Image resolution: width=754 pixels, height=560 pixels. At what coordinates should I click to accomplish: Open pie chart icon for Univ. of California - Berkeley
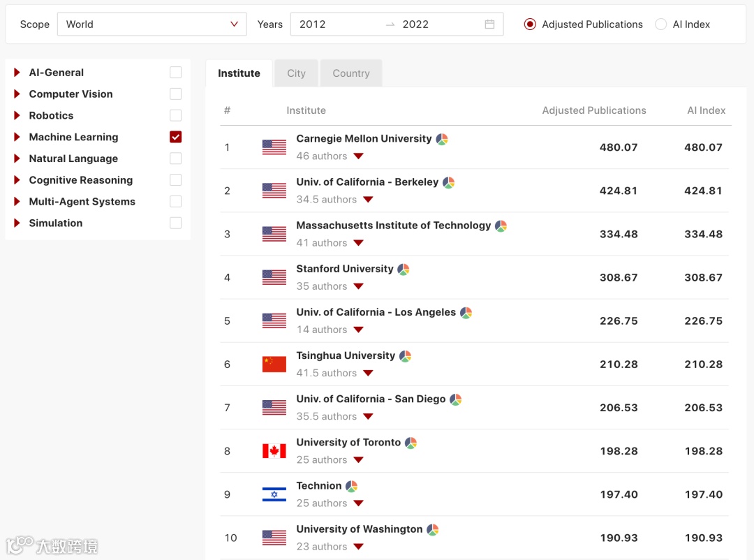coord(449,182)
